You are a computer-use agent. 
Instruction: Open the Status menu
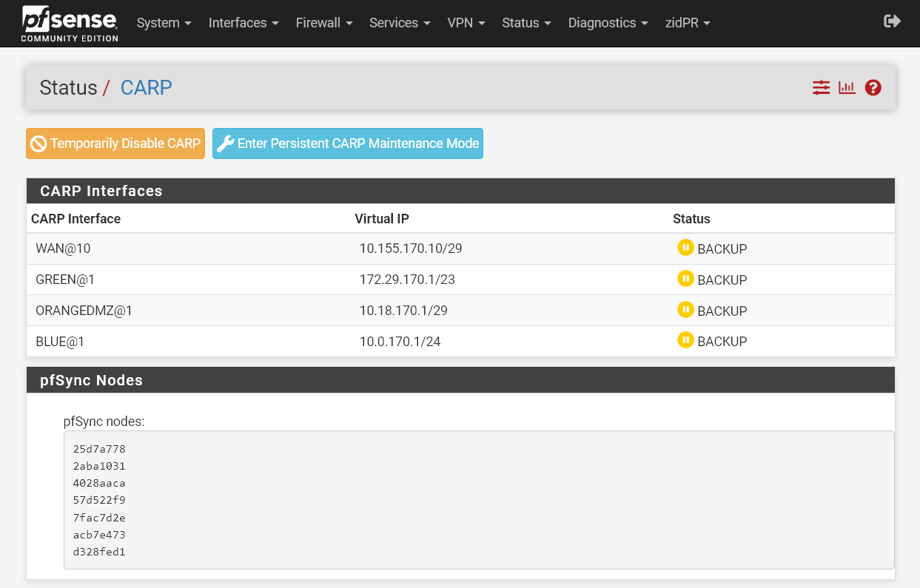[x=521, y=23]
